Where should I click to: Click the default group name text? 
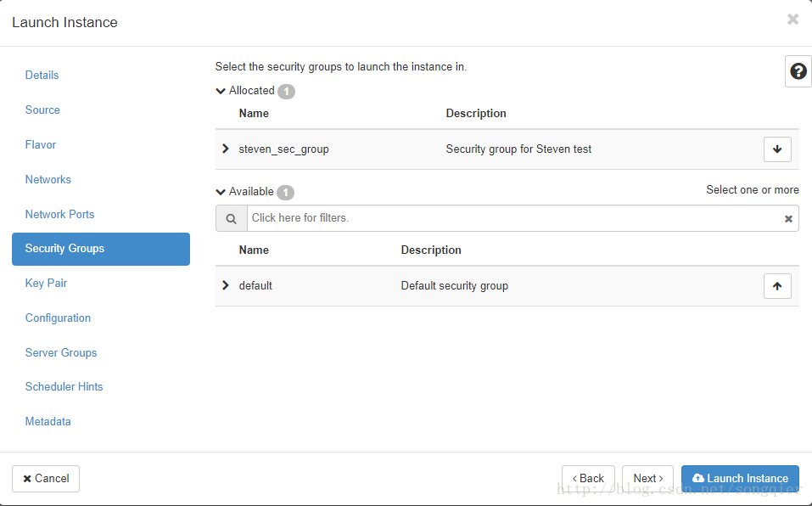(x=255, y=286)
